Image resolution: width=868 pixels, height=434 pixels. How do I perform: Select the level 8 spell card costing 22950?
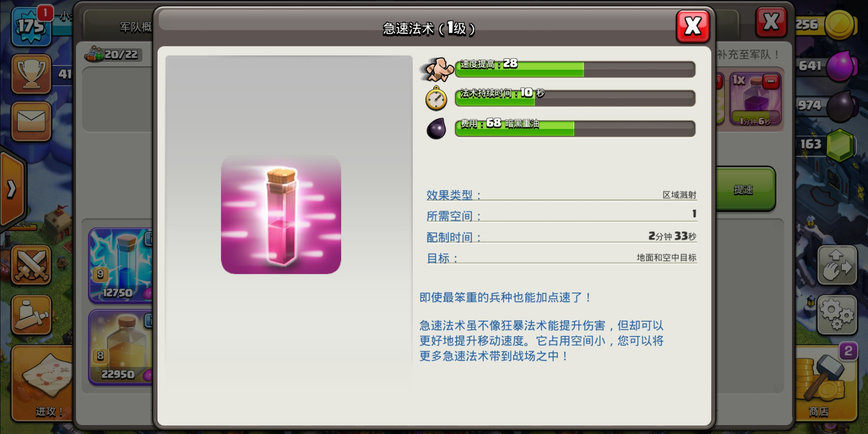point(121,347)
